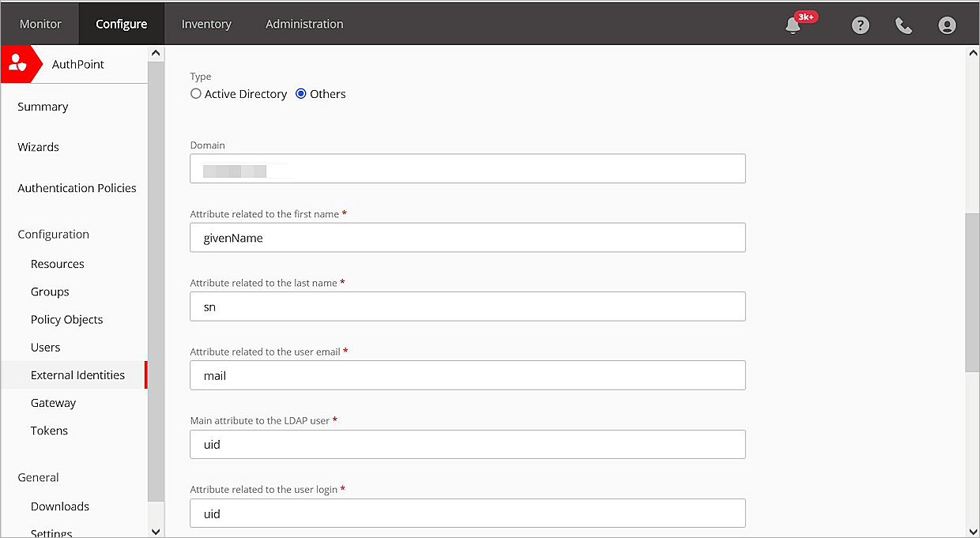980x538 pixels.
Task: Open the notifications bell with 3k+ badge
Action: pyautogui.click(x=794, y=24)
